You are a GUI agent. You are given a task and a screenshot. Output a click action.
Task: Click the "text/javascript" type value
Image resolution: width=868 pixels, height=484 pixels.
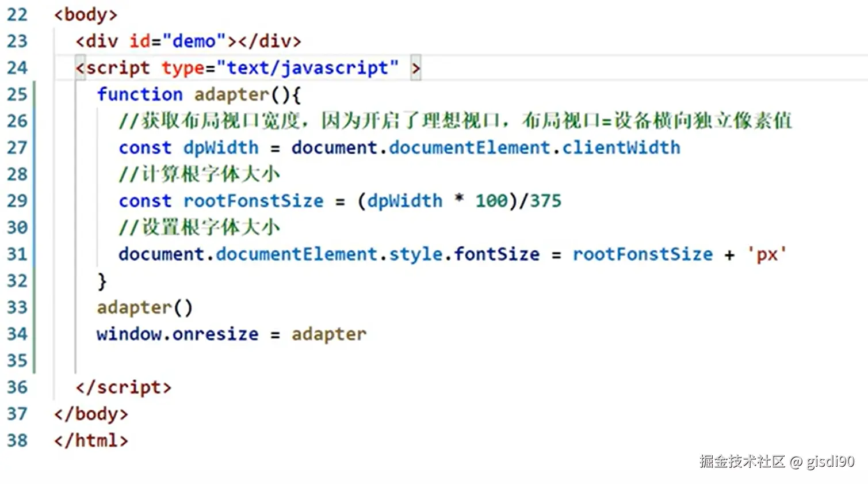(308, 68)
